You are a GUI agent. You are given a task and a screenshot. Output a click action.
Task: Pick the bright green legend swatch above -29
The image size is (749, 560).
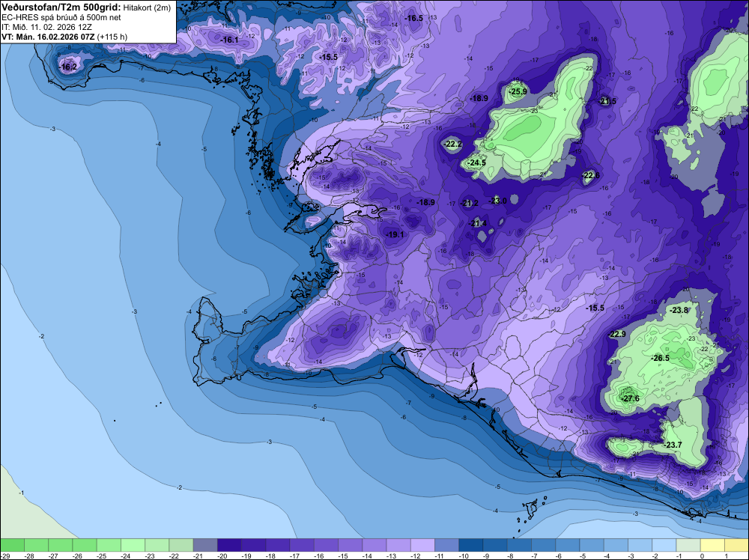coord(12,545)
